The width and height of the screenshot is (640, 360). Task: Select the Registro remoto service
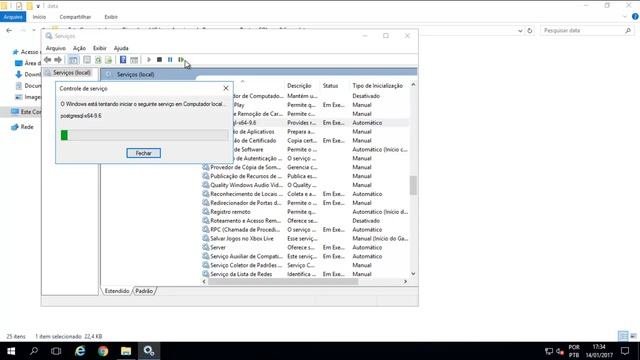pos(230,212)
